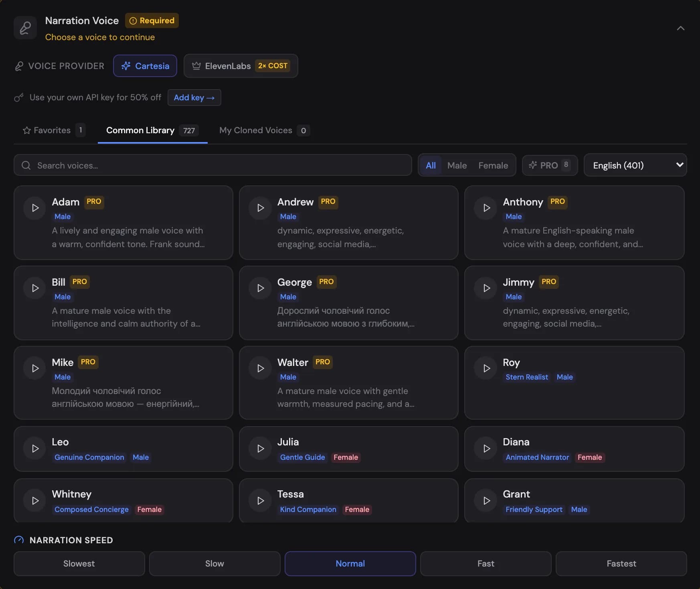Play the Adam voice preview

pyautogui.click(x=35, y=208)
